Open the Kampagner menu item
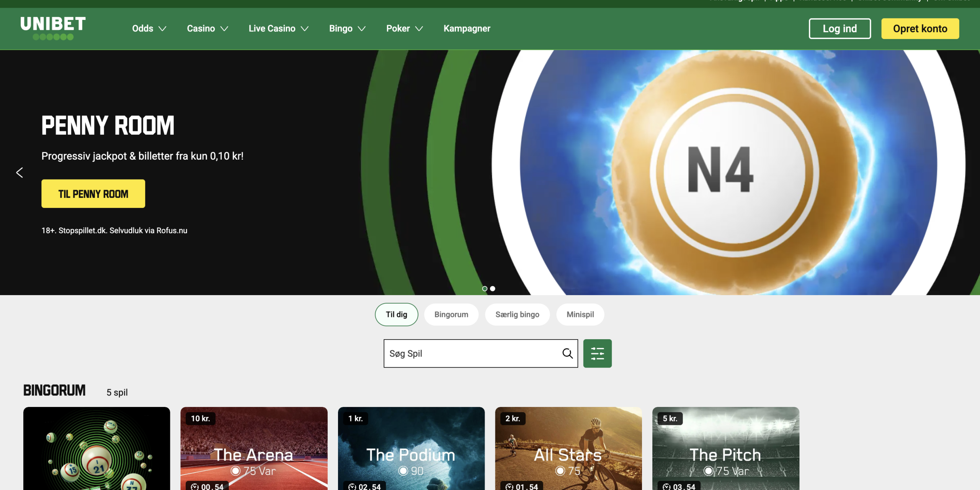Viewport: 980px width, 490px height. [467, 28]
